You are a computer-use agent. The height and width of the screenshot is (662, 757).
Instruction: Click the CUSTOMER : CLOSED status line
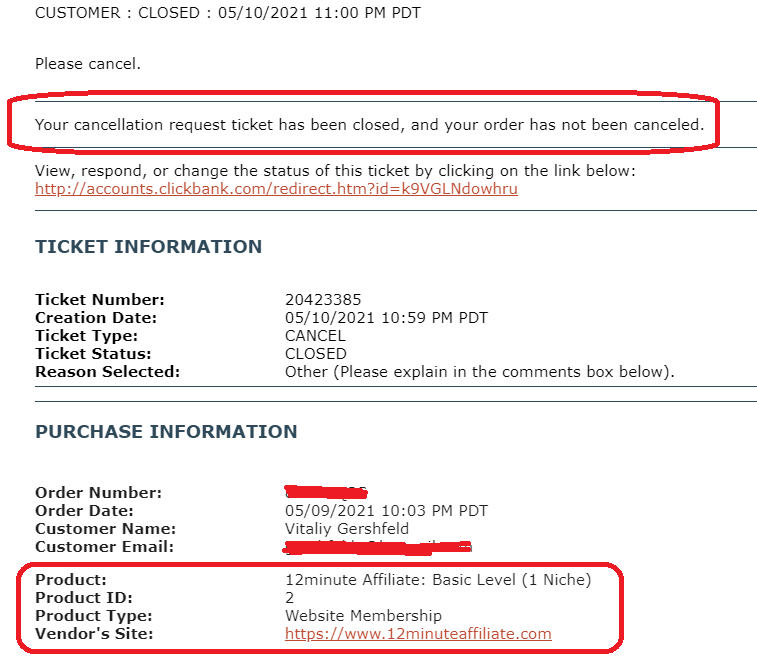click(228, 13)
